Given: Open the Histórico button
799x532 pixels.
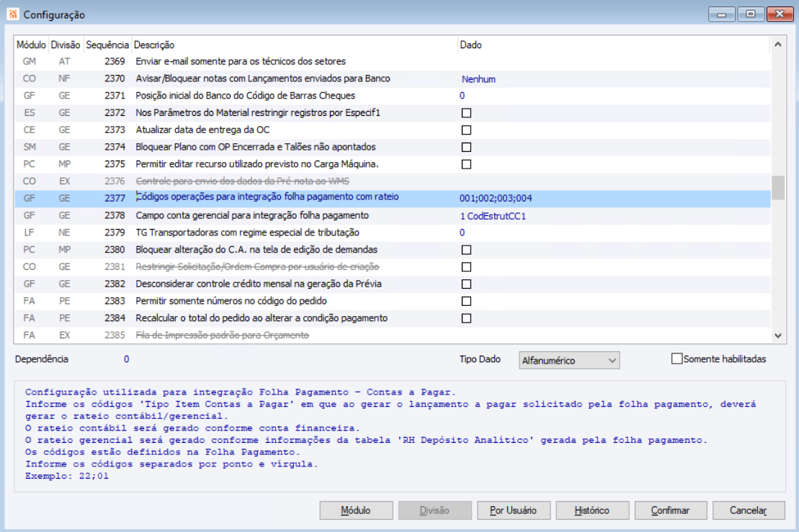Looking at the screenshot, I should pos(592,510).
